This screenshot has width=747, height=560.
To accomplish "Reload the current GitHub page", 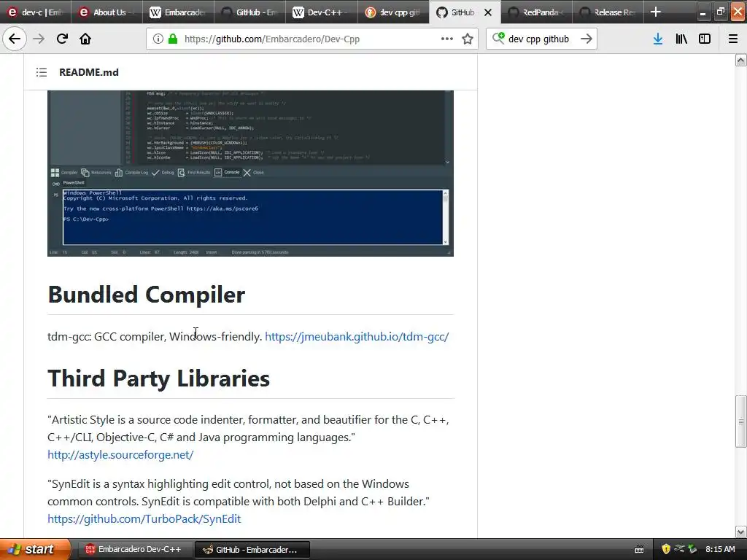I will [62, 39].
